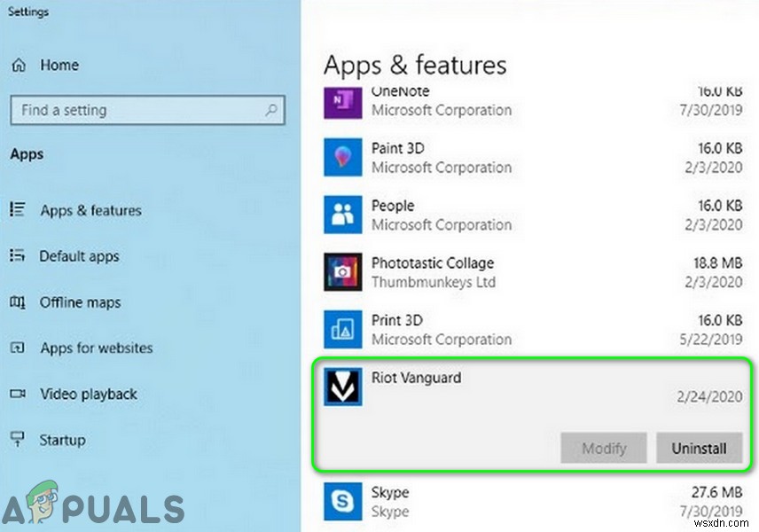
Task: Open the Startup settings page
Action: pyautogui.click(x=62, y=440)
